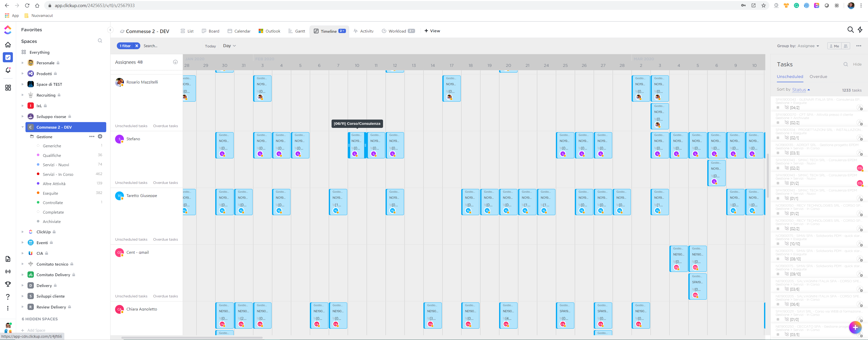Open the lightning bolt quick actions
The image size is (868, 340).
coord(860,30)
